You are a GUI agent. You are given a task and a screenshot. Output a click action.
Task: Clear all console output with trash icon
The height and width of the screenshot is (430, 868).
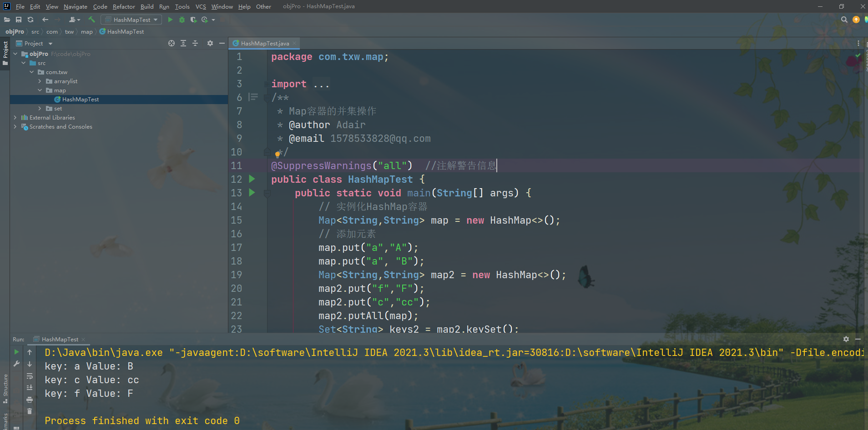(30, 411)
